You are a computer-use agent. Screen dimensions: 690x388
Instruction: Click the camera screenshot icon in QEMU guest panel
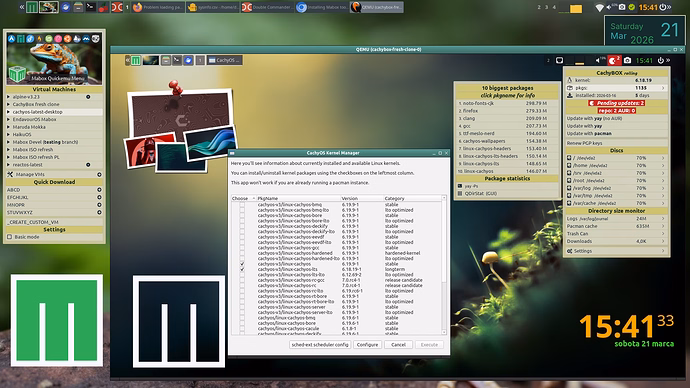click(628, 60)
